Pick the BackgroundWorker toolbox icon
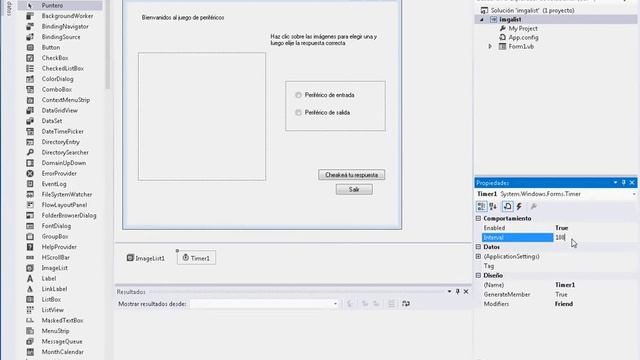The width and height of the screenshot is (640, 360). 30,16
